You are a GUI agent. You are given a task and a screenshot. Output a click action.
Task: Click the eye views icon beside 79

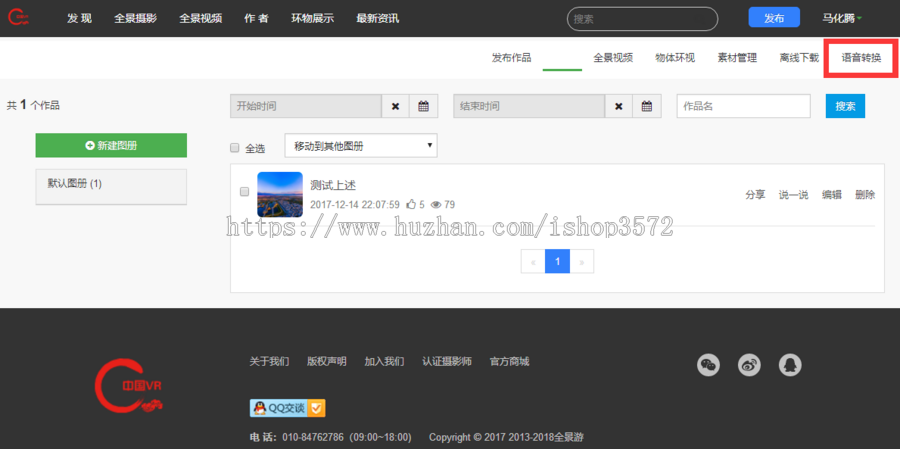tap(436, 204)
